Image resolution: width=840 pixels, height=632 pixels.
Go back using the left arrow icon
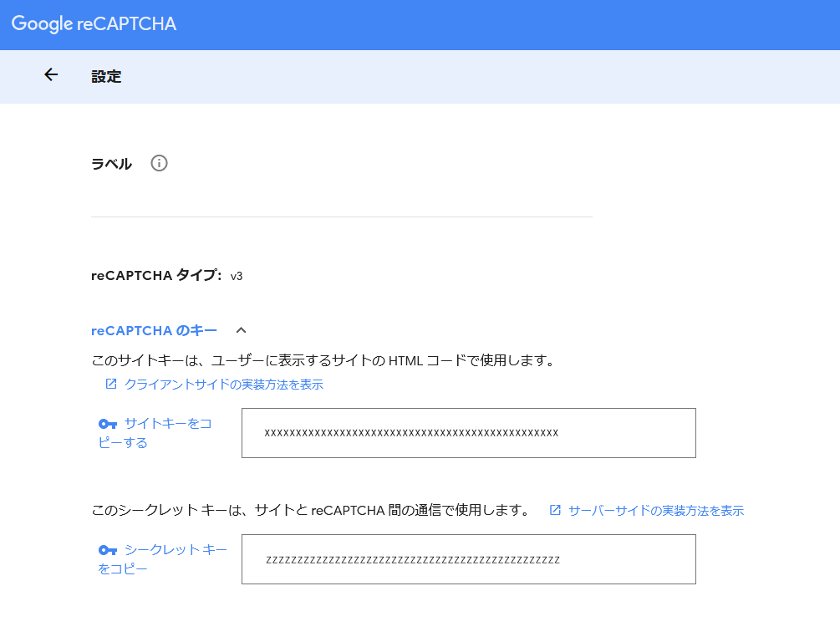point(51,74)
